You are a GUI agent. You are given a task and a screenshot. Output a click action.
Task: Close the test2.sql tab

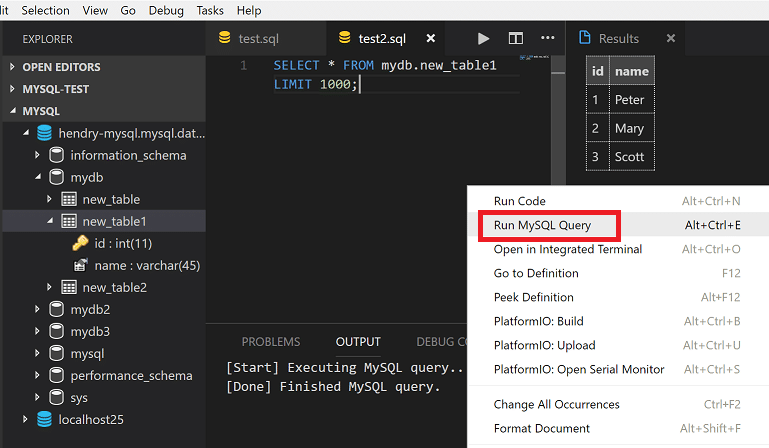coord(431,38)
